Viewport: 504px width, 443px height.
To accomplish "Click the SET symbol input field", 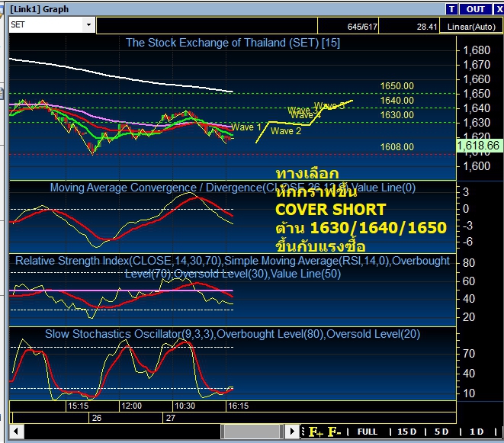I will click(x=47, y=24).
